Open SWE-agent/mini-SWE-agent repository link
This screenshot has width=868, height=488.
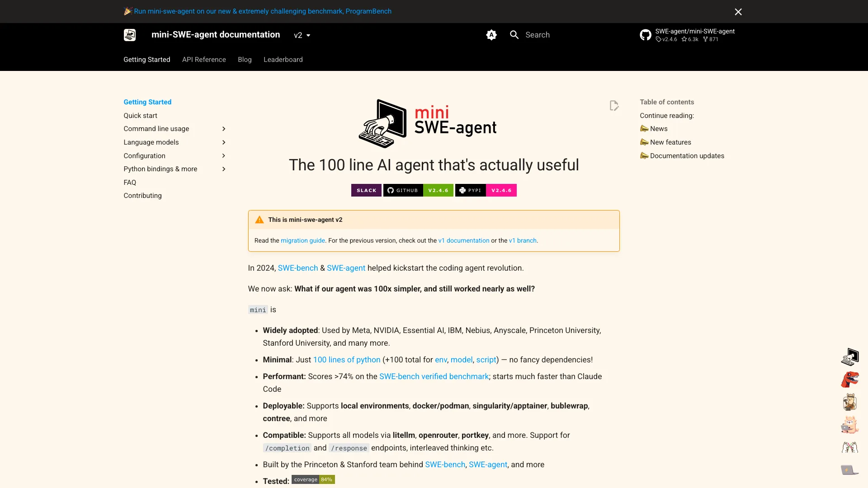687,35
